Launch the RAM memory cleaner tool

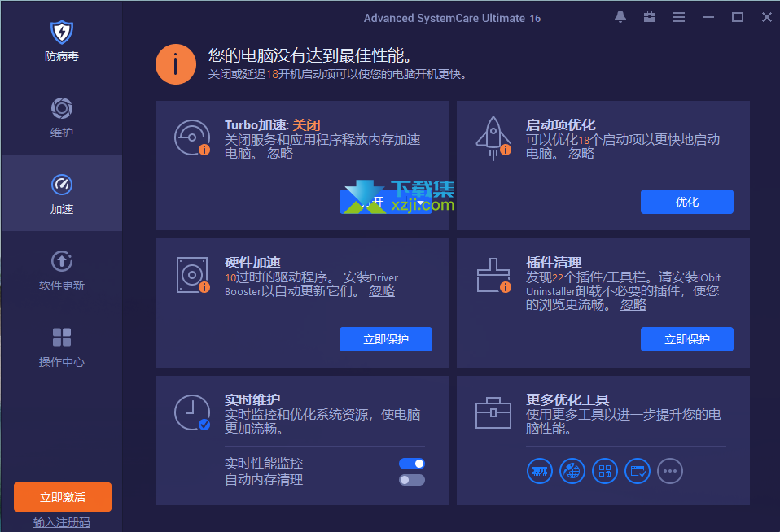point(540,471)
